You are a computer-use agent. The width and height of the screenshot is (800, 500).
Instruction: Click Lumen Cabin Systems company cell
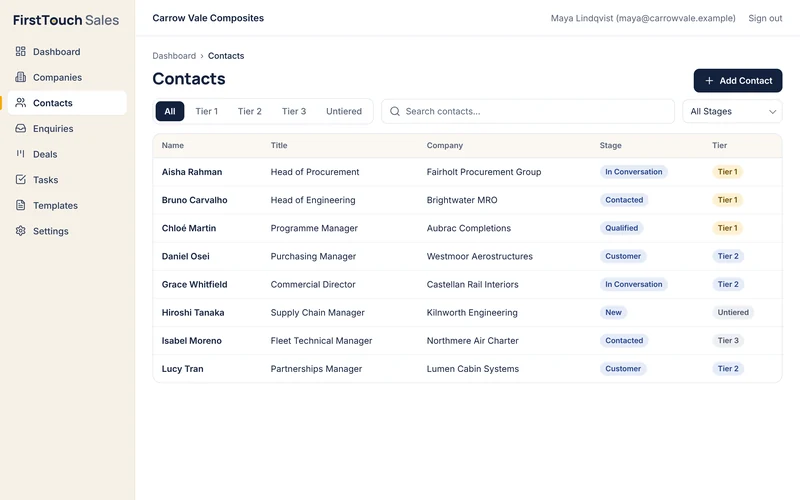(472, 368)
